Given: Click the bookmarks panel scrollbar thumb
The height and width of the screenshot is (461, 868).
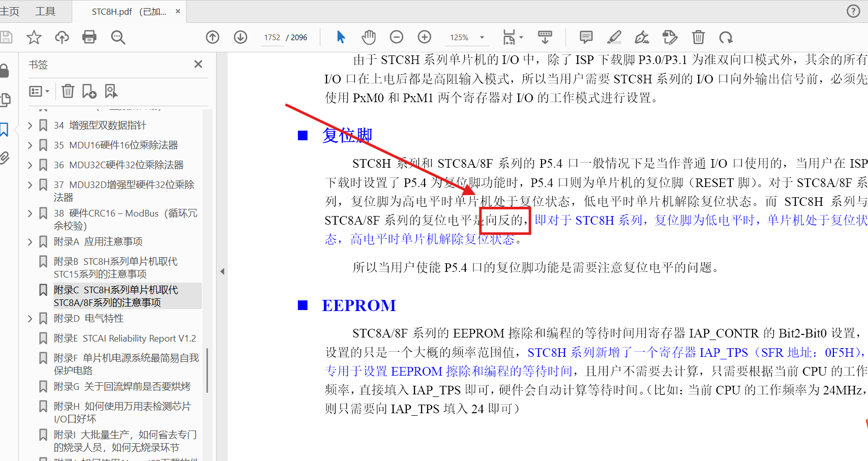Looking at the screenshot, I should [207, 371].
